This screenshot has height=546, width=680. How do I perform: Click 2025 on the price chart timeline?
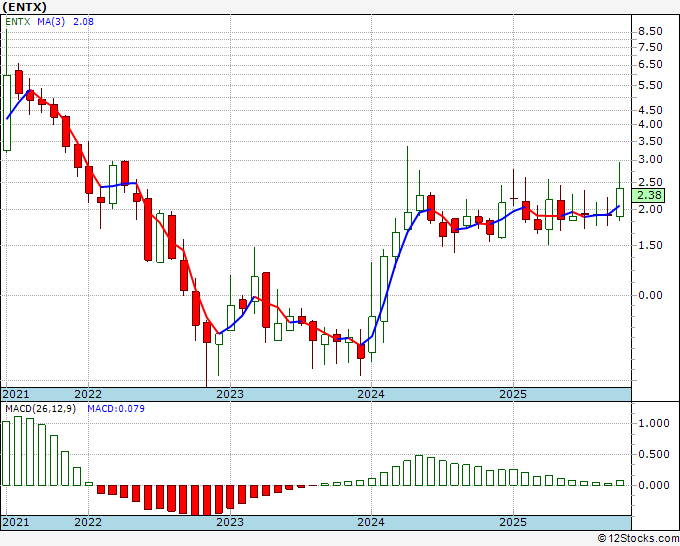(512, 394)
